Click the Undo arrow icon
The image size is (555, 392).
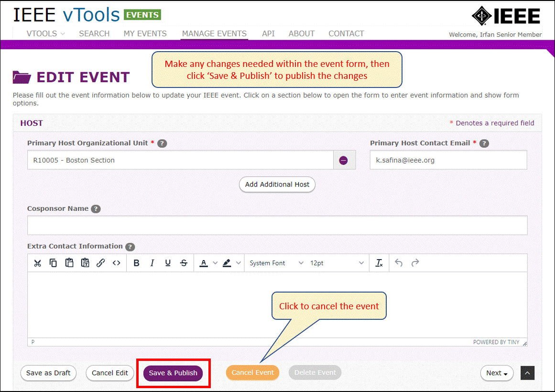click(x=399, y=263)
